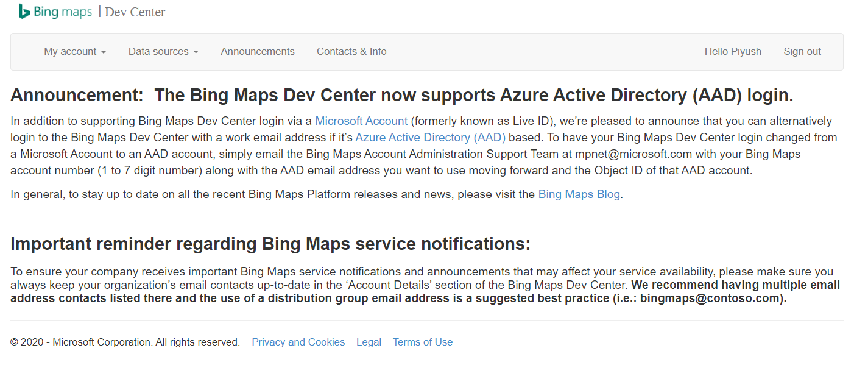This screenshot has height=365, width=868.
Task: Open the Microsoft Account link
Action: [x=361, y=121]
